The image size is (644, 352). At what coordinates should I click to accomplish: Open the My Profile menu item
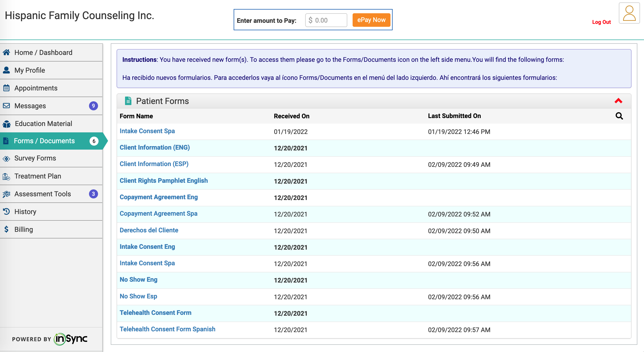30,70
